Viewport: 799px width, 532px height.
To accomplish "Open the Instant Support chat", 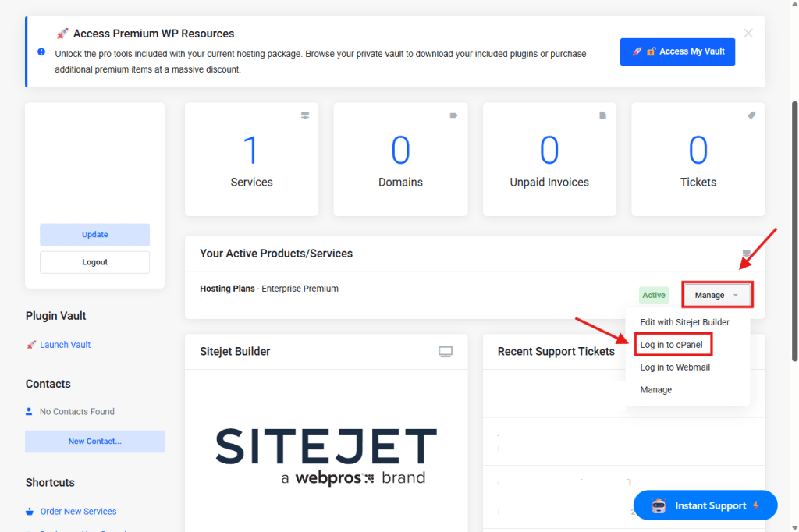I will coord(705,505).
